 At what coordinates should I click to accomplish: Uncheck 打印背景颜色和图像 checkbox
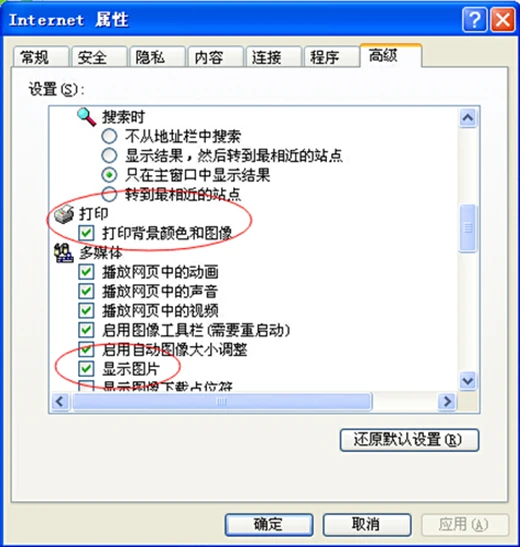pyautogui.click(x=86, y=233)
